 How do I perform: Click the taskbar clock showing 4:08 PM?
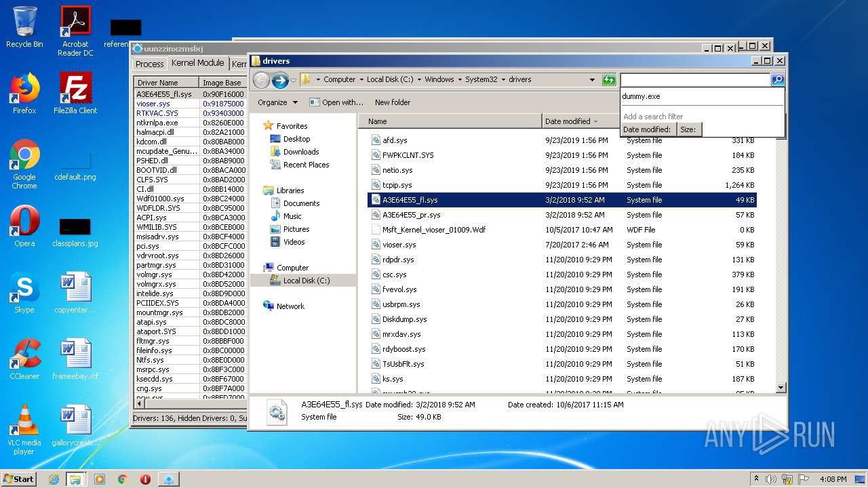pyautogui.click(x=833, y=479)
